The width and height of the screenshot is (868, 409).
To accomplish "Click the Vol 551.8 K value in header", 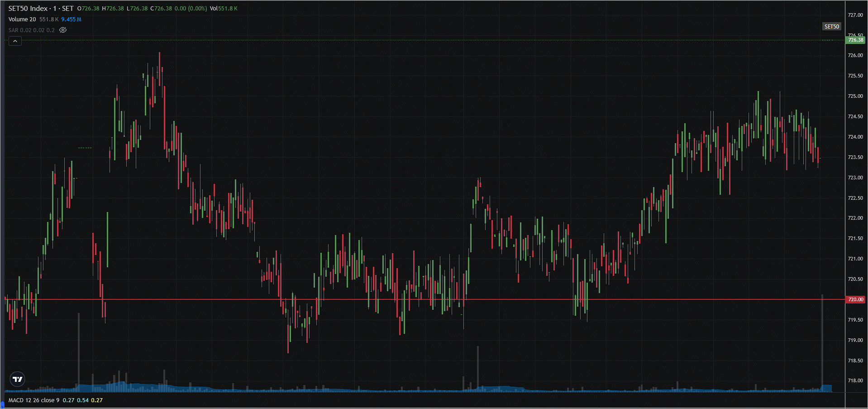I will (224, 9).
